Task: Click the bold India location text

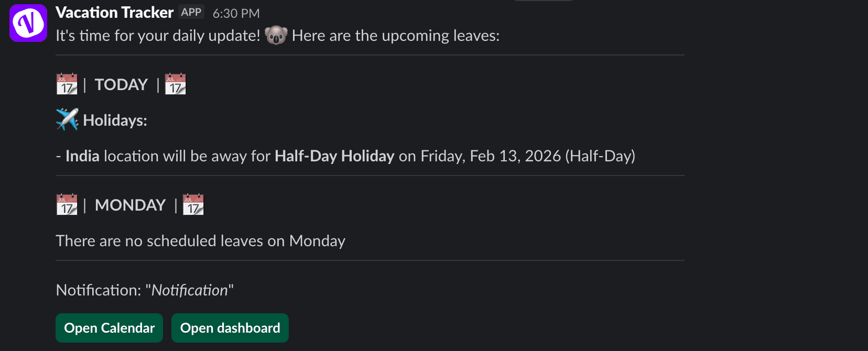Action: point(82,156)
